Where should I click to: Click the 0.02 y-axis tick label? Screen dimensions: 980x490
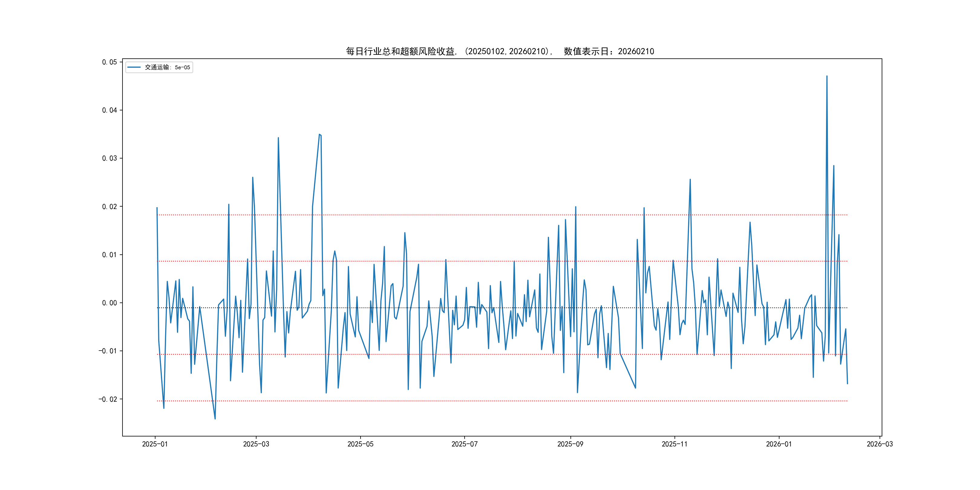coord(109,207)
